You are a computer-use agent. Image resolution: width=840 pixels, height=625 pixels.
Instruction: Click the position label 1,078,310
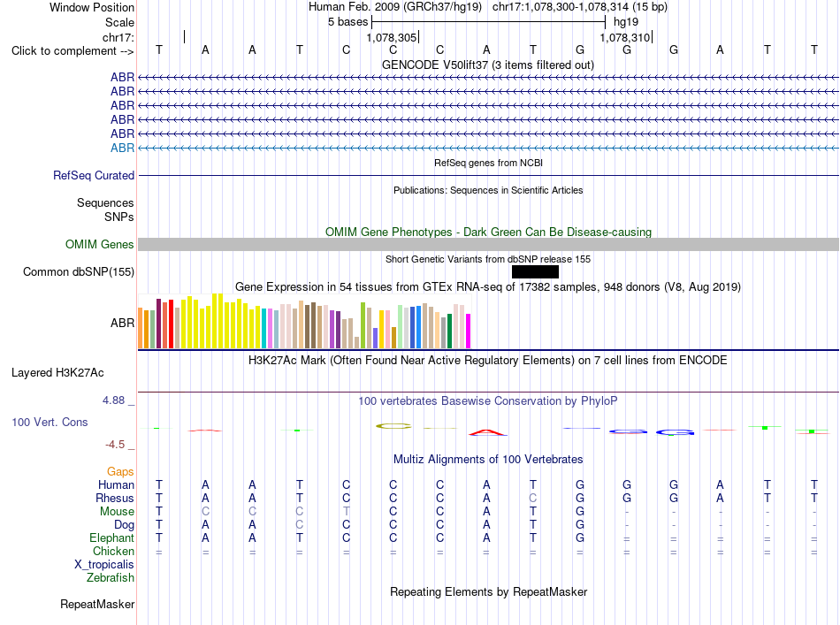tap(624, 37)
